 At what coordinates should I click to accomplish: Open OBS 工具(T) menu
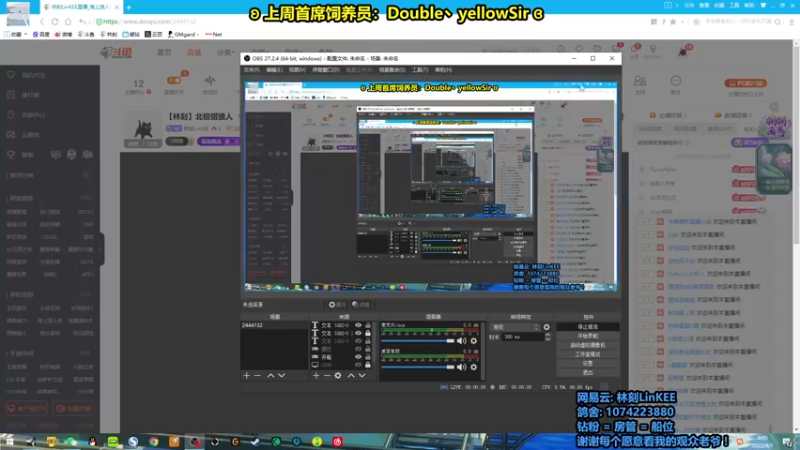pyautogui.click(x=419, y=70)
